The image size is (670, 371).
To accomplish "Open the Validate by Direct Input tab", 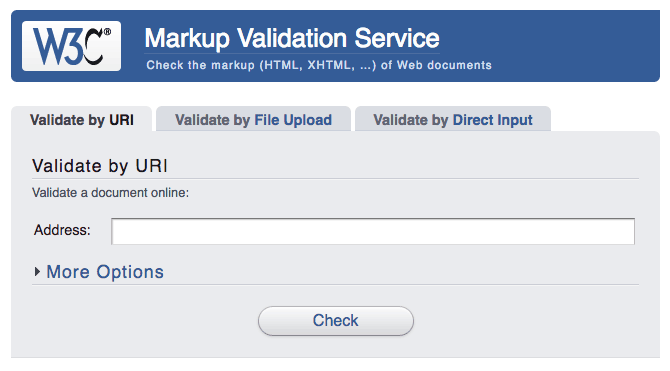I will click(453, 119).
